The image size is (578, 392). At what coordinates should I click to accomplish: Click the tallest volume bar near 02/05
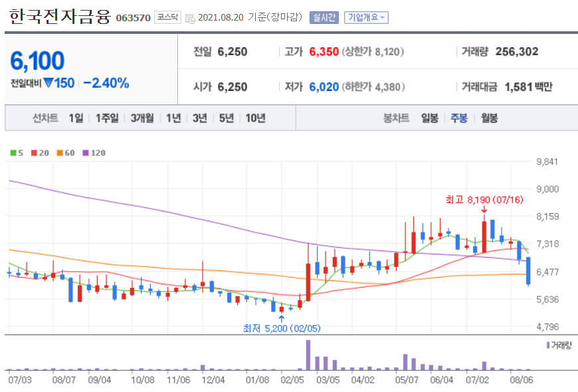308,355
